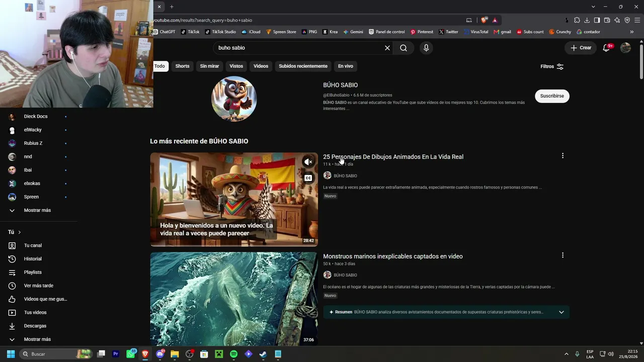Show more bookmarks with the double chevron

[632, 32]
